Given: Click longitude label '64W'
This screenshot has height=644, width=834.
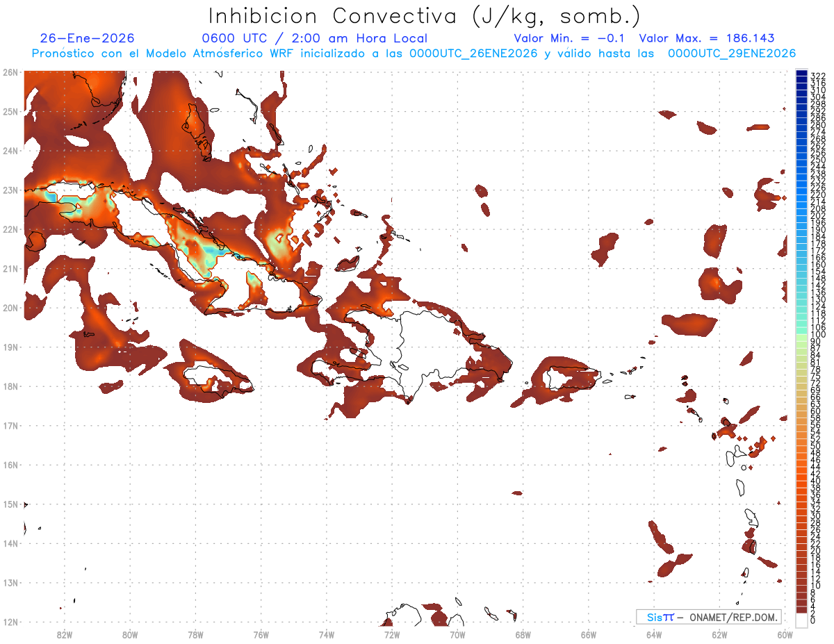Looking at the screenshot, I should coord(654,634).
